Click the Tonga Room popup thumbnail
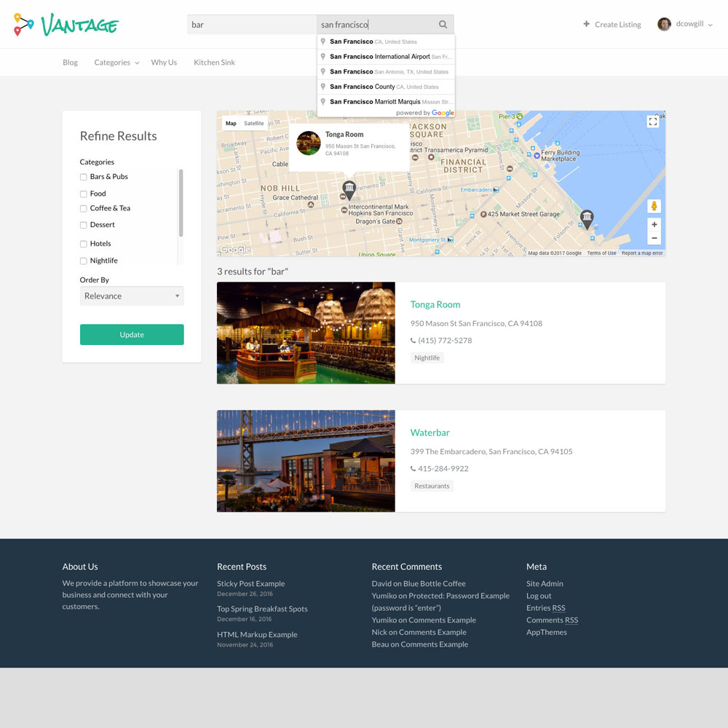 pyautogui.click(x=308, y=143)
